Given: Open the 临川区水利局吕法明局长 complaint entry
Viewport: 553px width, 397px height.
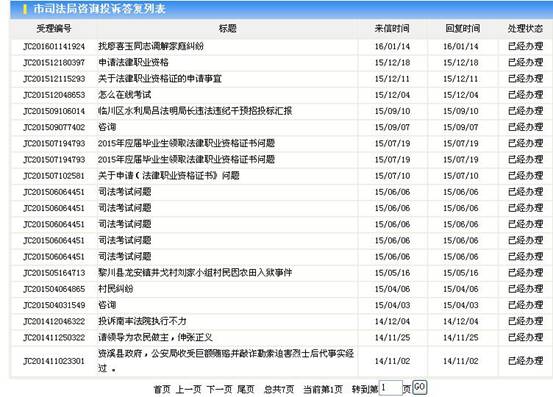Looking at the screenshot, I should pyautogui.click(x=195, y=111).
